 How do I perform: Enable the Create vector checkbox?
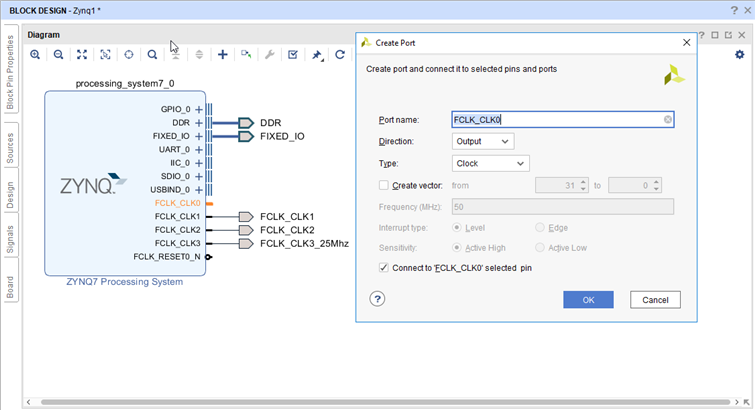click(384, 185)
